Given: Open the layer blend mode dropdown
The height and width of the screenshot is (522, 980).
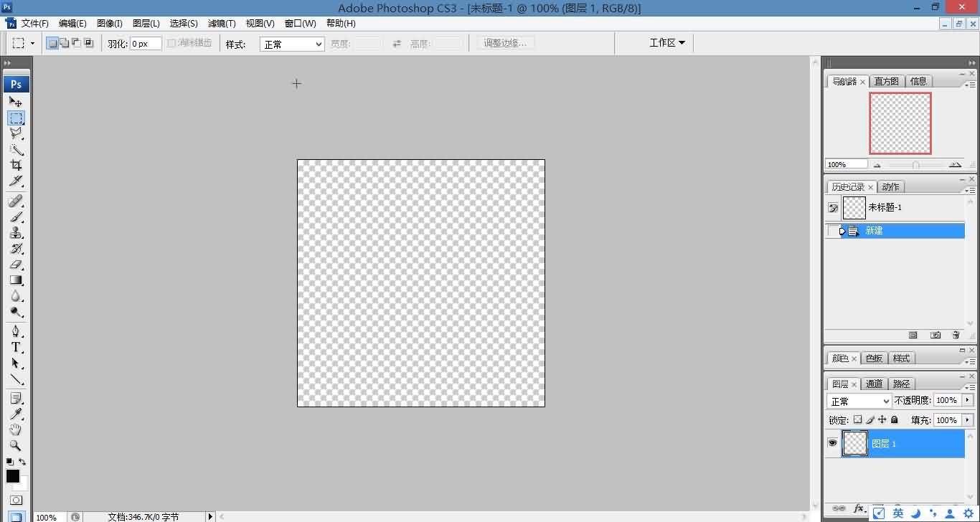Looking at the screenshot, I should (859, 401).
